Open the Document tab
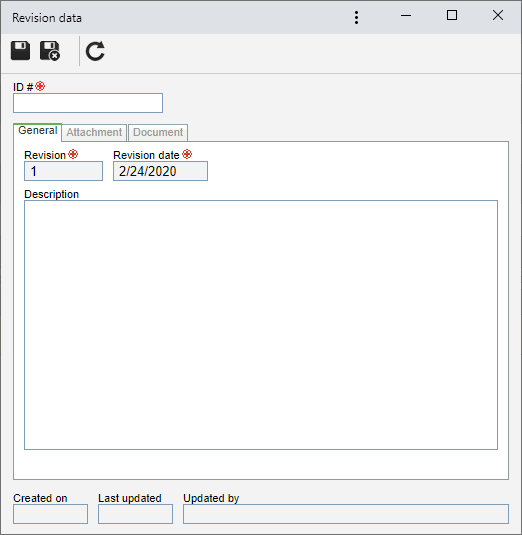This screenshot has height=535, width=522. (158, 132)
